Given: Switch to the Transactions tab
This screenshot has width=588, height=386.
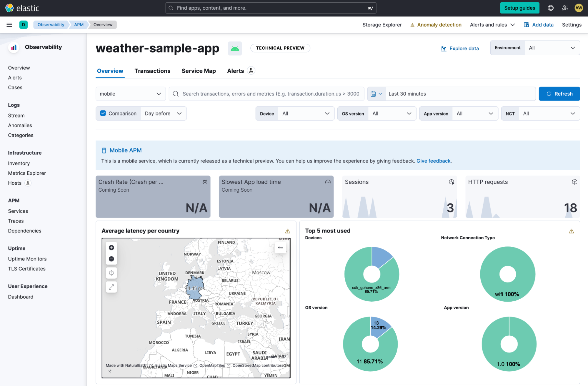Looking at the screenshot, I should point(152,71).
